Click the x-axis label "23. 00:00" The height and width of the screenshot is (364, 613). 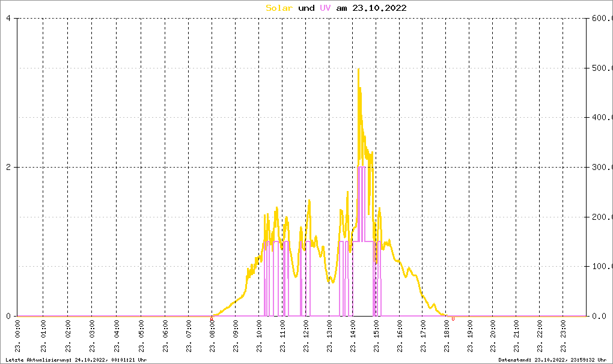pos(17,336)
